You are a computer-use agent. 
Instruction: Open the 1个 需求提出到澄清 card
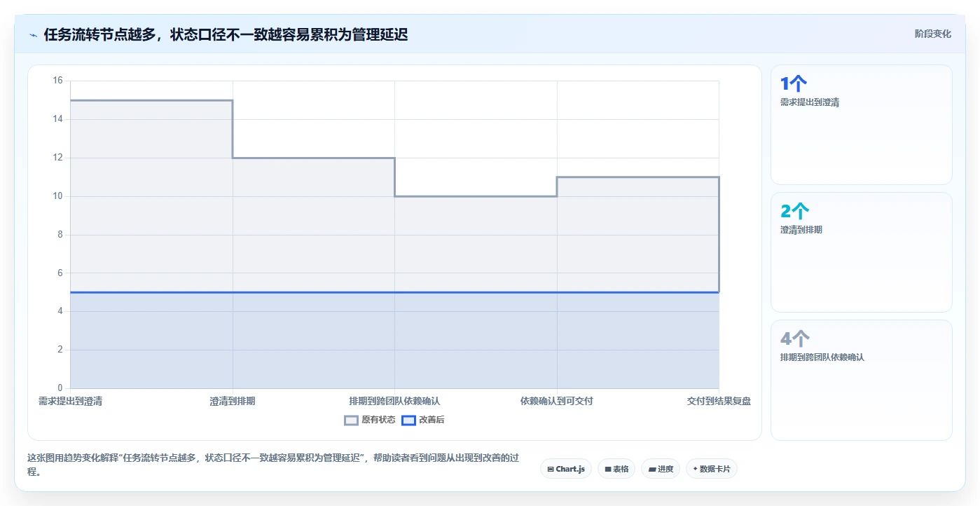(x=862, y=125)
